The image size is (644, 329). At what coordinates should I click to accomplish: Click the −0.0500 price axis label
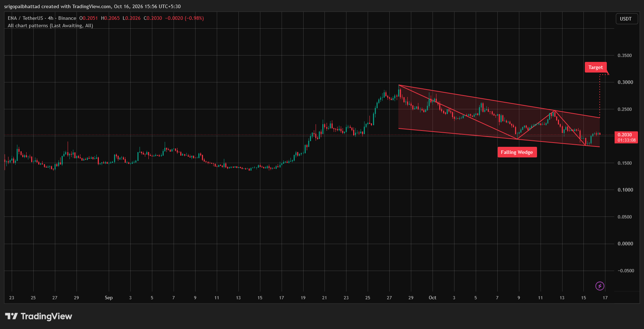click(x=626, y=271)
